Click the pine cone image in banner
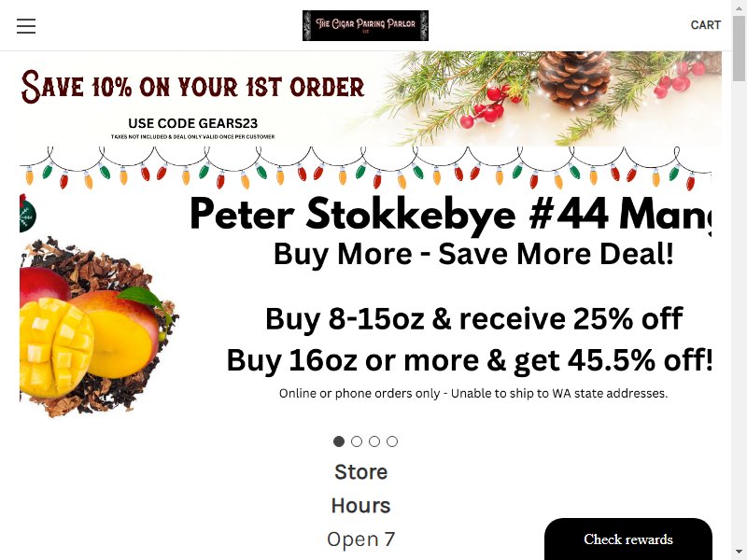This screenshot has height=560, width=747. coord(574,78)
